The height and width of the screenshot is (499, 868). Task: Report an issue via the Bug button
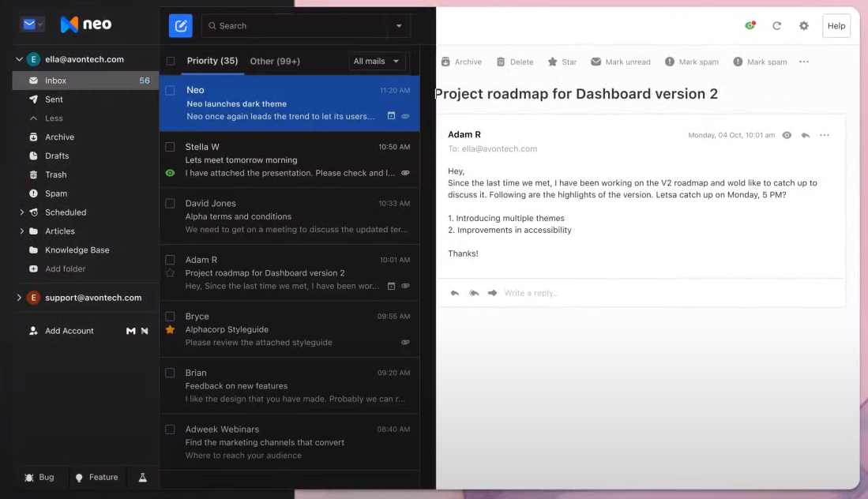click(x=39, y=477)
